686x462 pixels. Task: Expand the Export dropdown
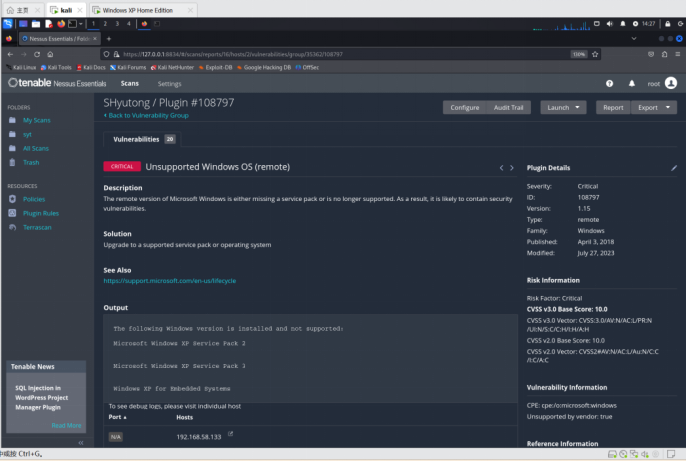tap(654, 108)
